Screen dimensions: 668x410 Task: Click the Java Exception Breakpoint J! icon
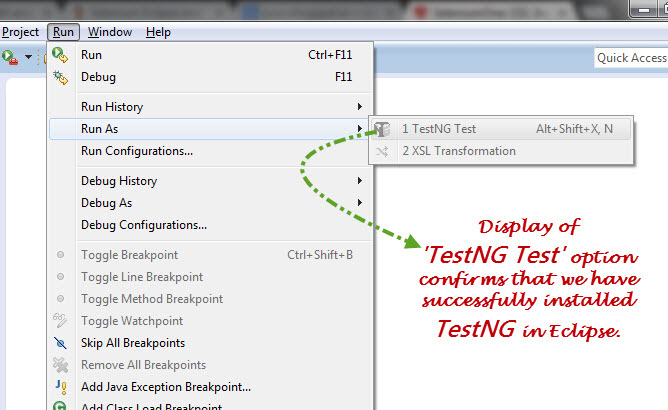(61, 387)
